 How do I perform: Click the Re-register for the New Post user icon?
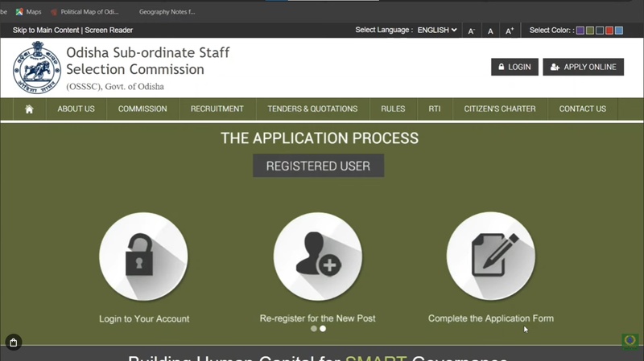(318, 256)
